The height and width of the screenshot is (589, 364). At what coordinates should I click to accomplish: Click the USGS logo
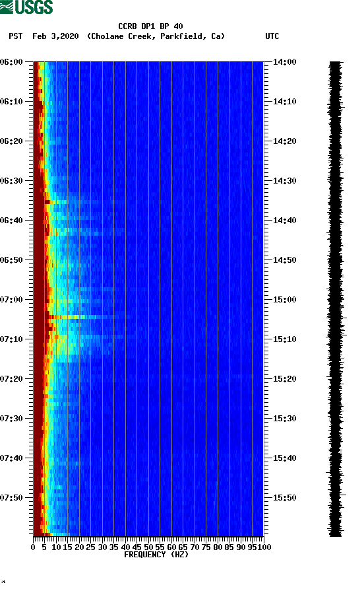pos(26,7)
